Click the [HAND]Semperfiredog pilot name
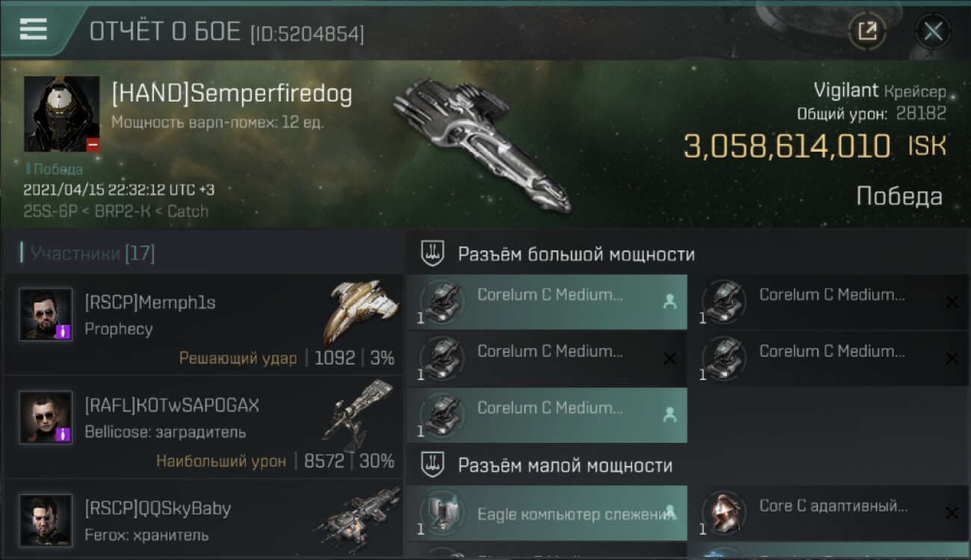The image size is (971, 560). 232,94
